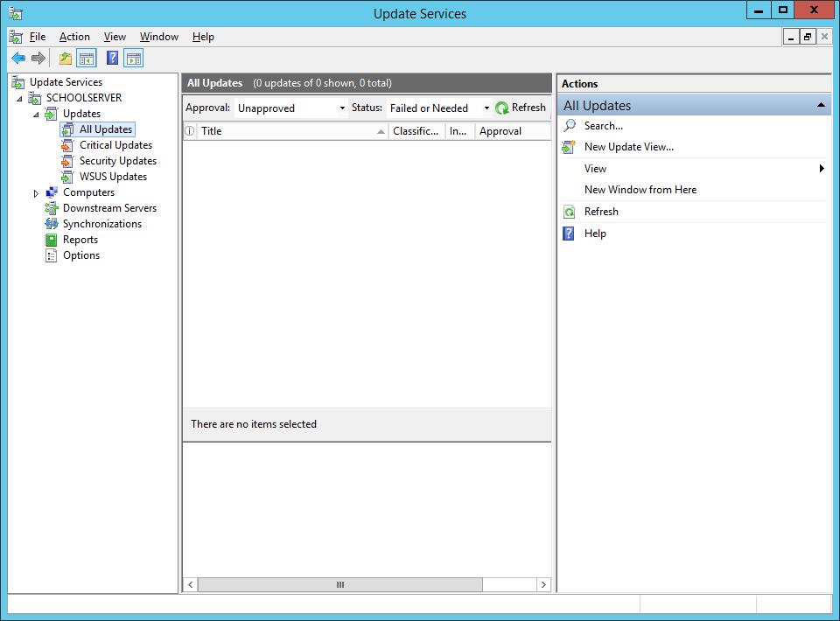840x621 pixels.
Task: Click the Up One Level folder icon
Action: (x=66, y=58)
